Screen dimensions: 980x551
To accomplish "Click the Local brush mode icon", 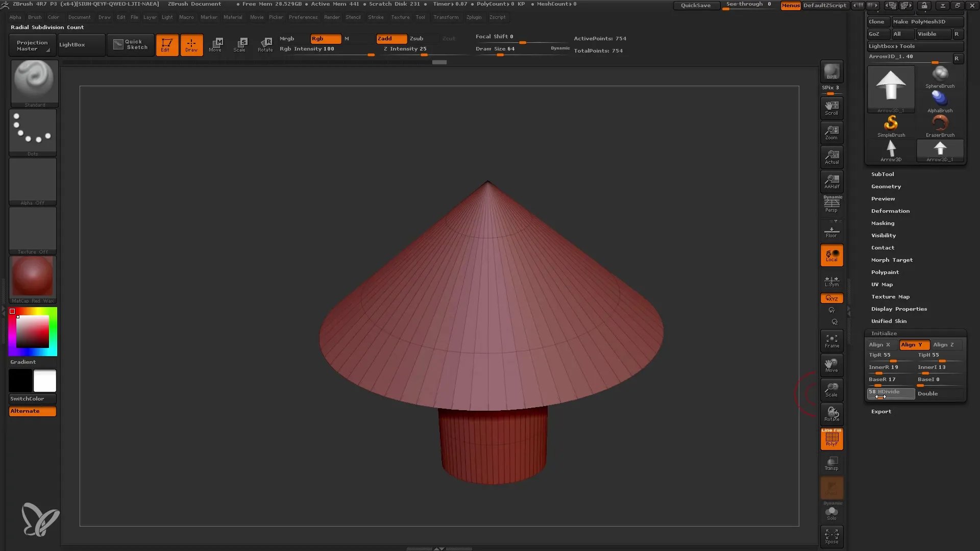I will pos(832,256).
